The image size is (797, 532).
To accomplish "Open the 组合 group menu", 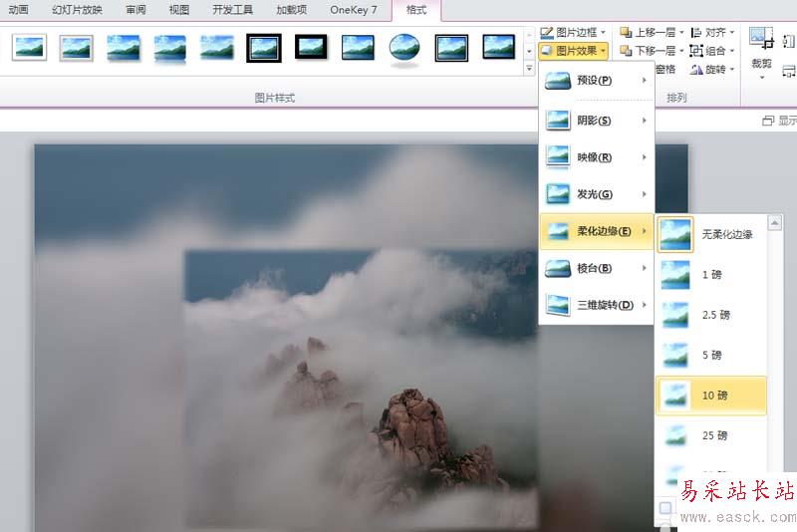I will pos(712,51).
